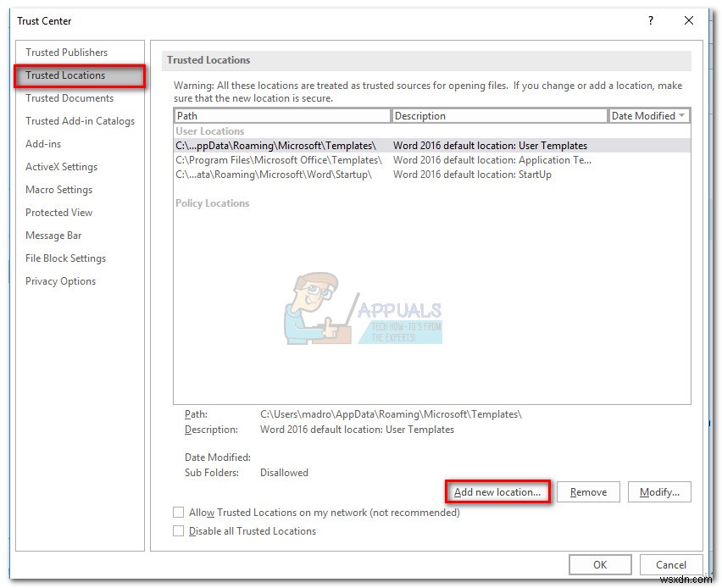Open the Date Modified sort dropdown arrow
This screenshot has width=722, height=588.
[x=681, y=115]
